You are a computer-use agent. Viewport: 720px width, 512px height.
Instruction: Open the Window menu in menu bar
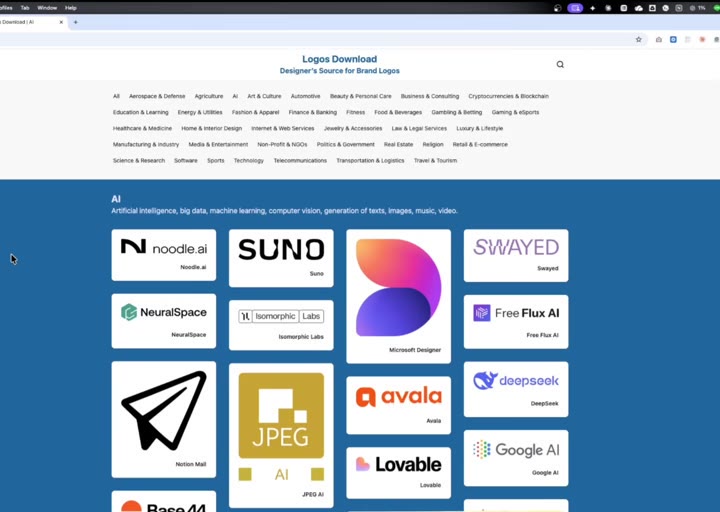(x=47, y=8)
